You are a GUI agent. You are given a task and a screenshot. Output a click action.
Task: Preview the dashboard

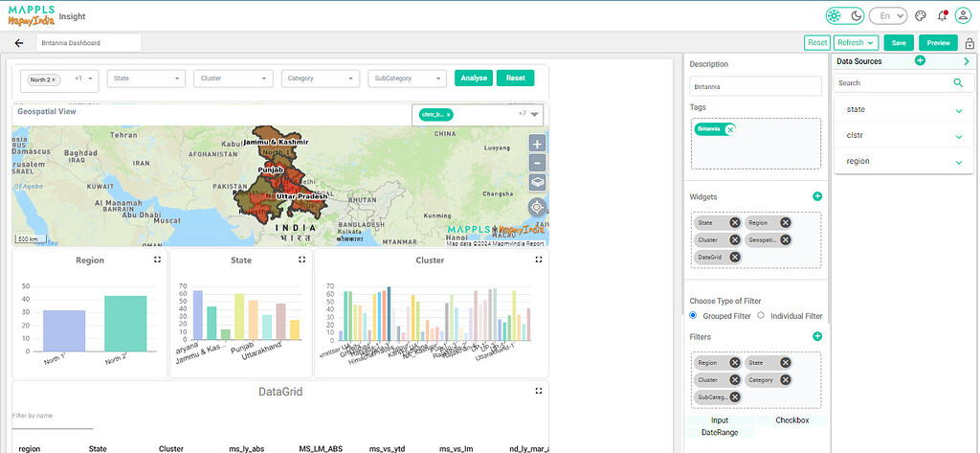(x=938, y=42)
